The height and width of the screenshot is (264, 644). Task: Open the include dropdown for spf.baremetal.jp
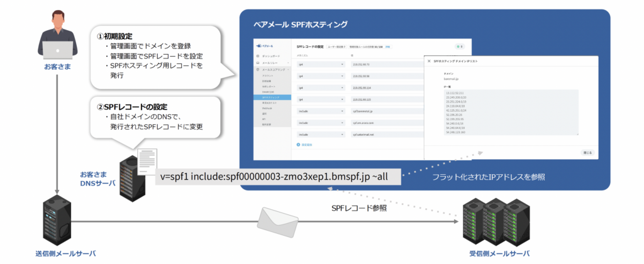tap(321, 111)
